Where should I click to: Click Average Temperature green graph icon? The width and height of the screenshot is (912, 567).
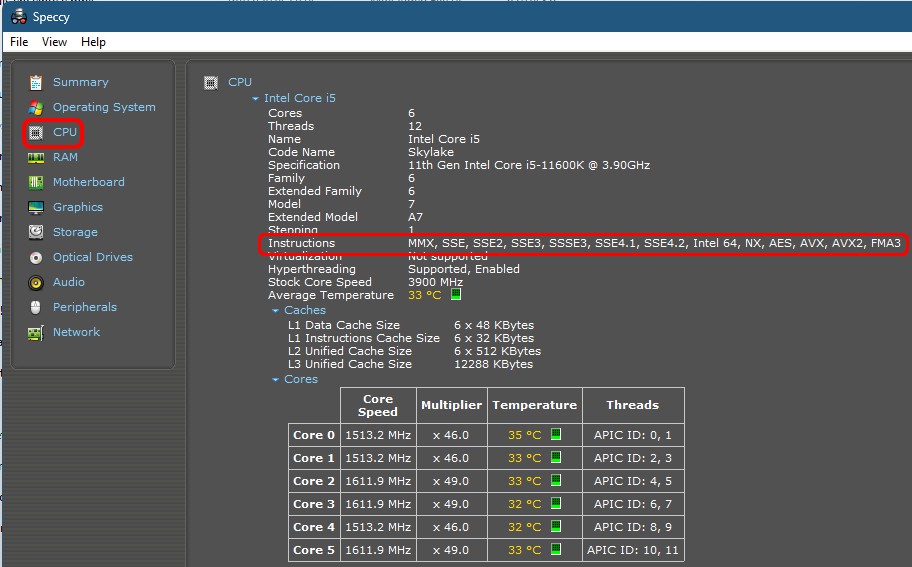[x=456, y=294]
